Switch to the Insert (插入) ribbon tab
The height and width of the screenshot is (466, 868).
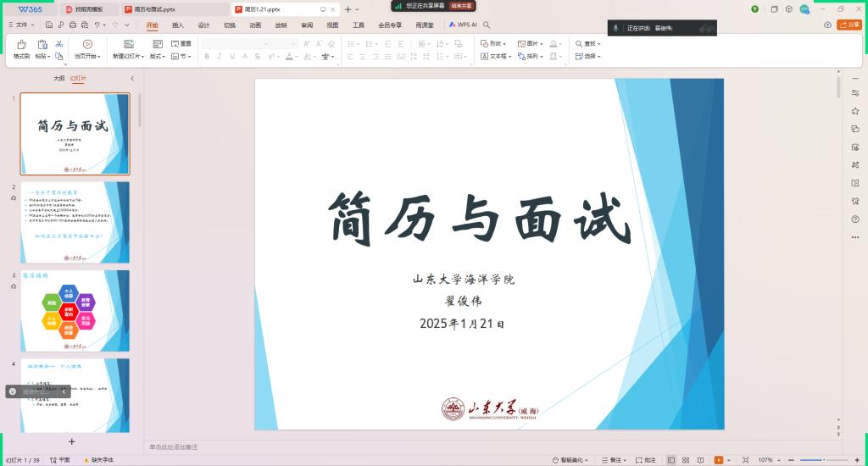click(178, 25)
